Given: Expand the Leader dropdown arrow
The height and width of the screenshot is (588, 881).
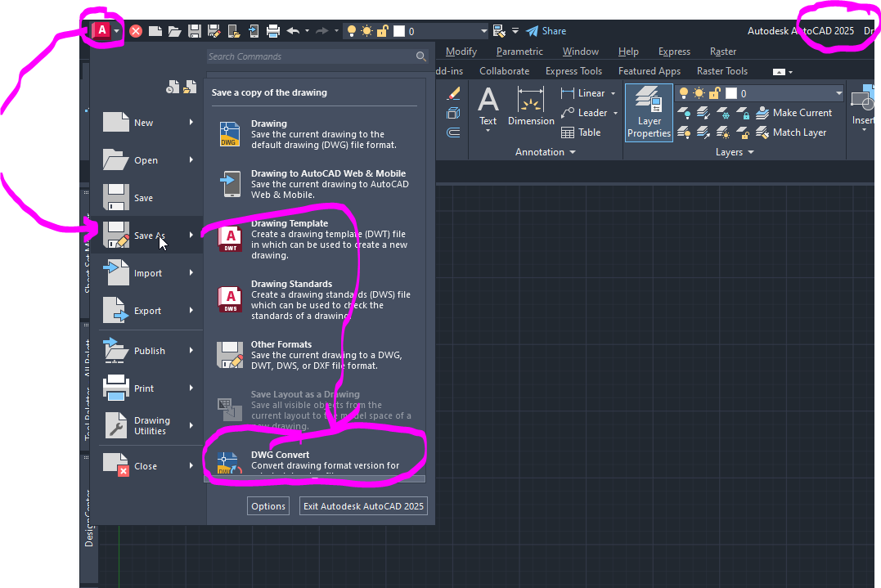Looking at the screenshot, I should [615, 113].
